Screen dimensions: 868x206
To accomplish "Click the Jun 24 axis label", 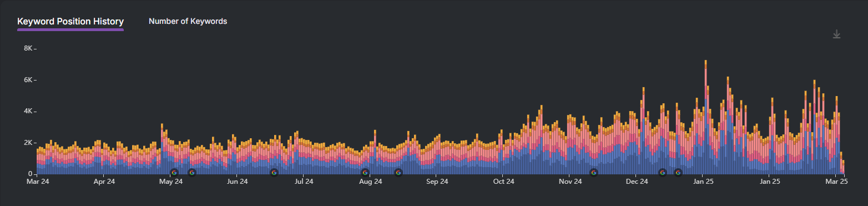I will coord(237,182).
